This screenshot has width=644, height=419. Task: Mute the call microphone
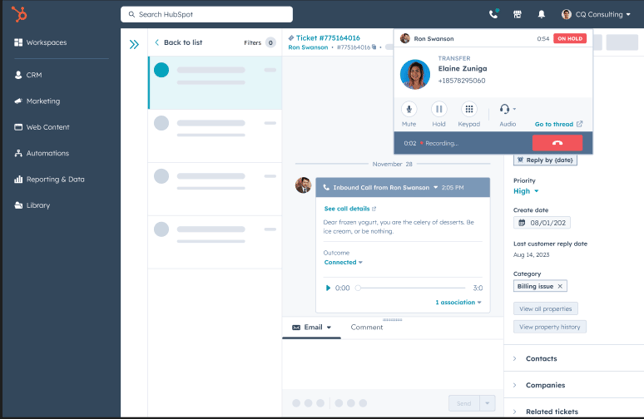tap(408, 109)
